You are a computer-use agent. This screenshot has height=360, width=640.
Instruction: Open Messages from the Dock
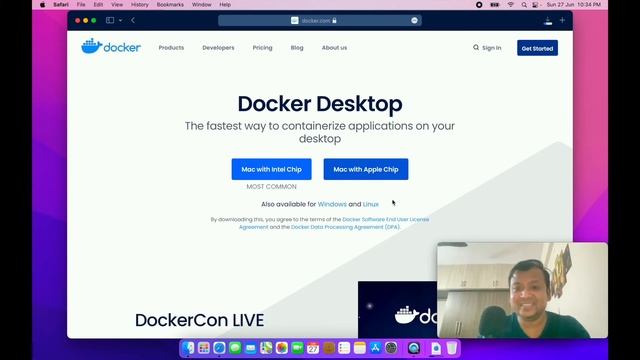[x=235, y=348]
